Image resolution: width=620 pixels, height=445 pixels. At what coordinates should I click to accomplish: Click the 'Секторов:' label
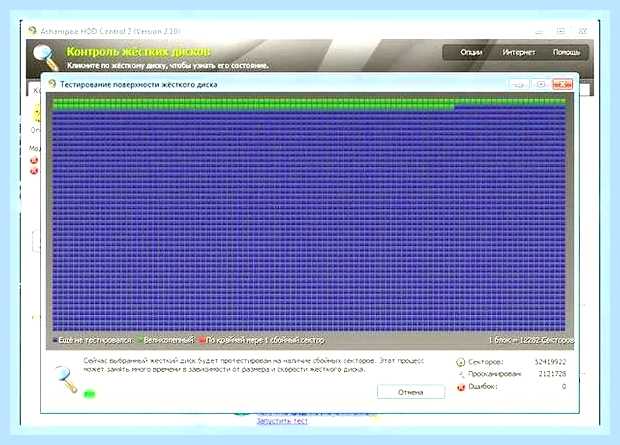coord(486,362)
